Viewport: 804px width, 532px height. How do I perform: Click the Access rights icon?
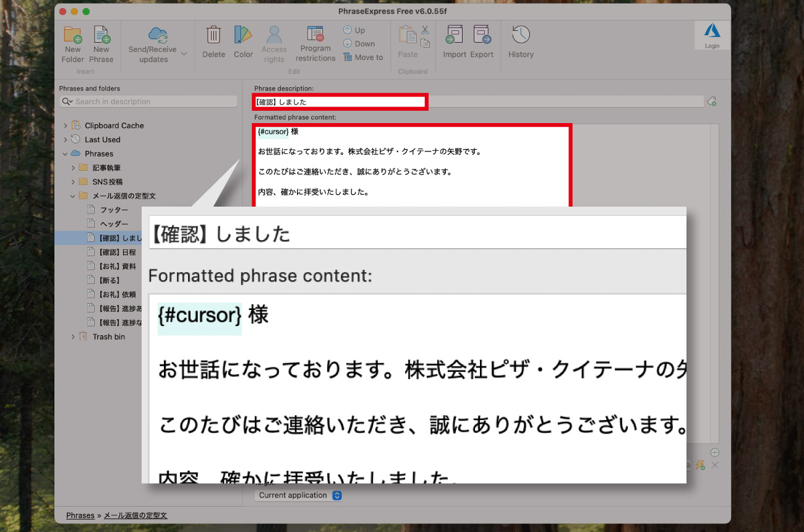(274, 35)
